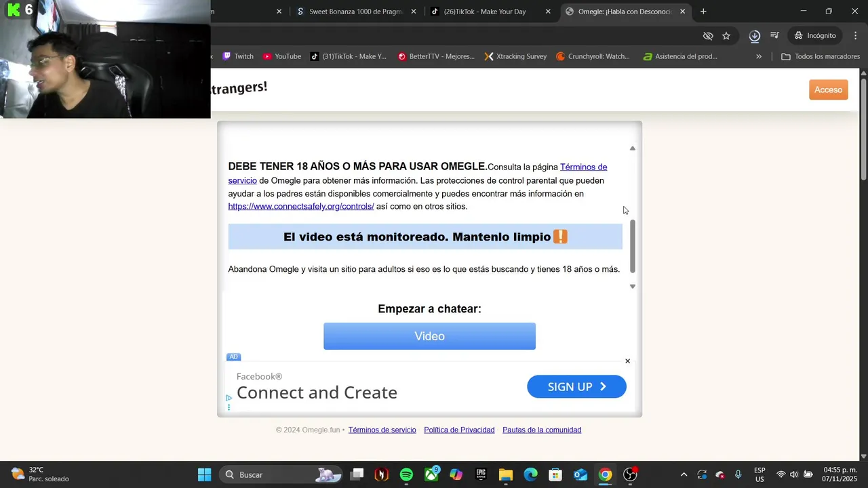This screenshot has height=488, width=868.
Task: Open the ad options three-dot icon
Action: (x=229, y=407)
